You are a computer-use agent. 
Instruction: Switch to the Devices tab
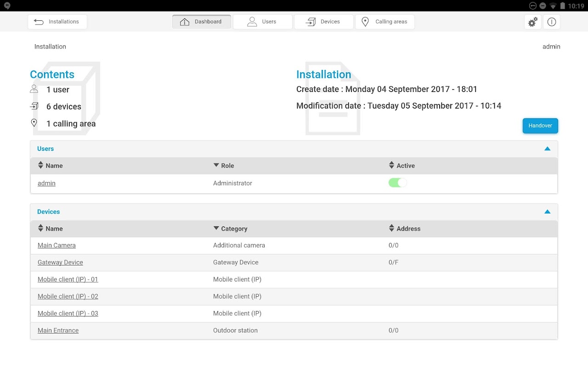pyautogui.click(x=324, y=22)
